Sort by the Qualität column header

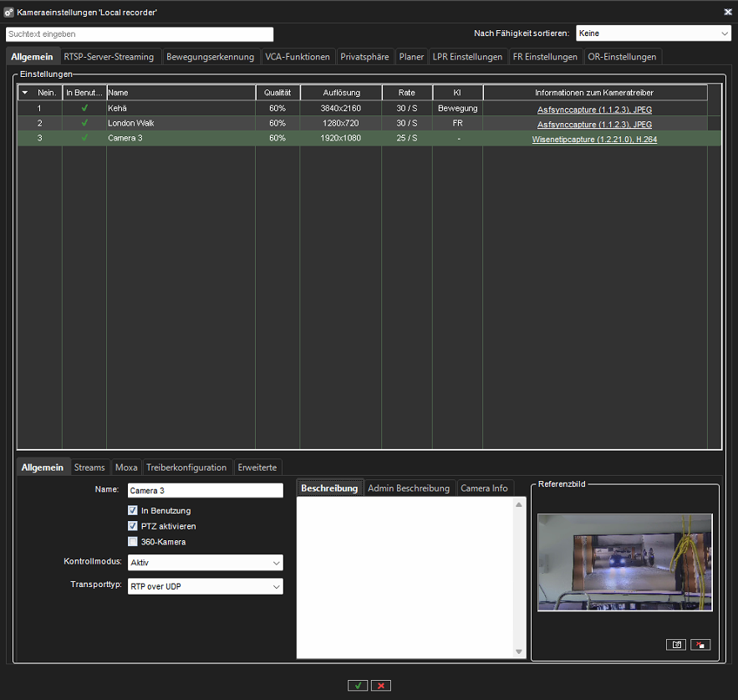(x=277, y=93)
